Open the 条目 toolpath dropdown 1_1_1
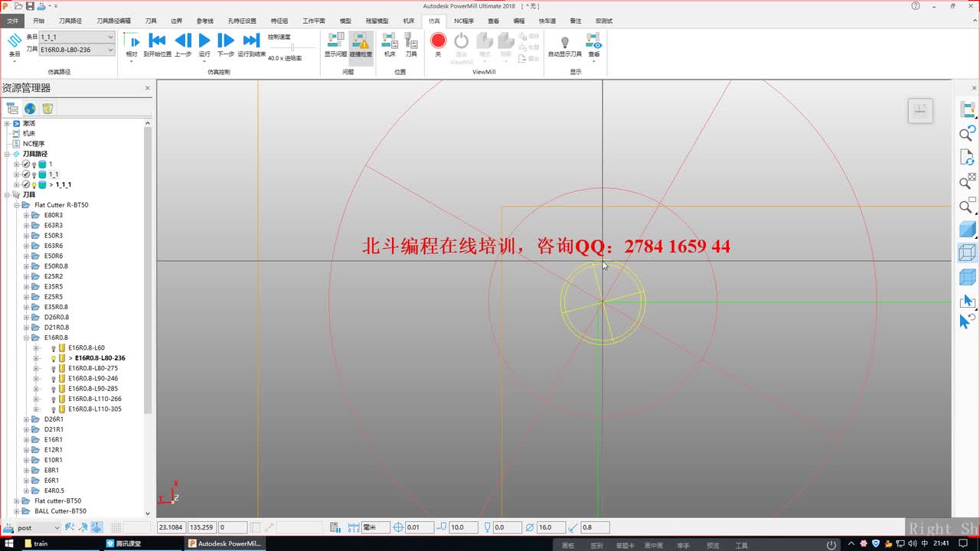The image size is (980, 551). [77, 37]
